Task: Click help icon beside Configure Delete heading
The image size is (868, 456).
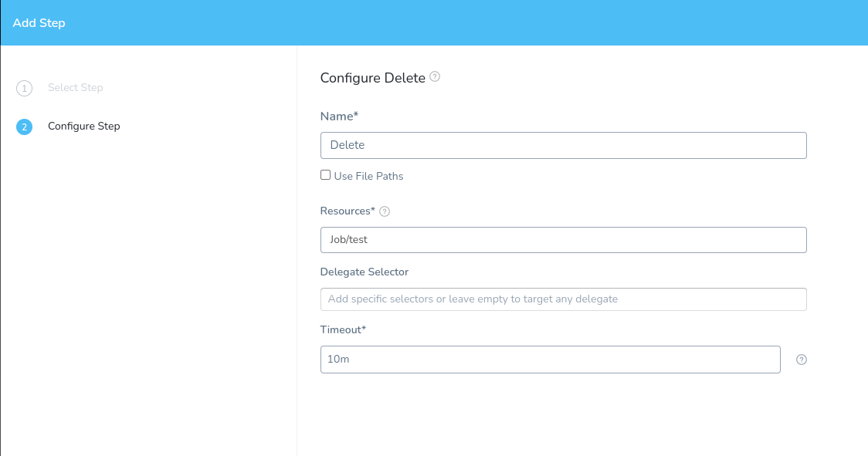Action: click(435, 77)
